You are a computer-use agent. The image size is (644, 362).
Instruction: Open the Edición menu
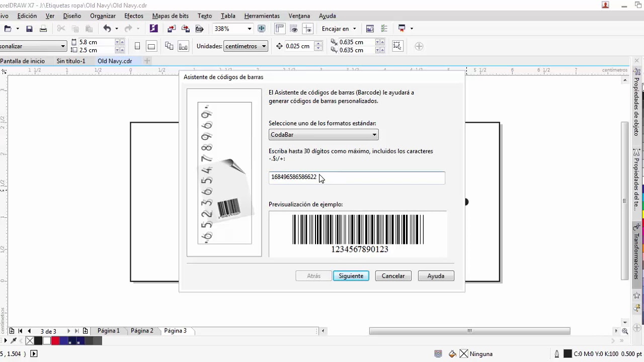[x=27, y=16]
